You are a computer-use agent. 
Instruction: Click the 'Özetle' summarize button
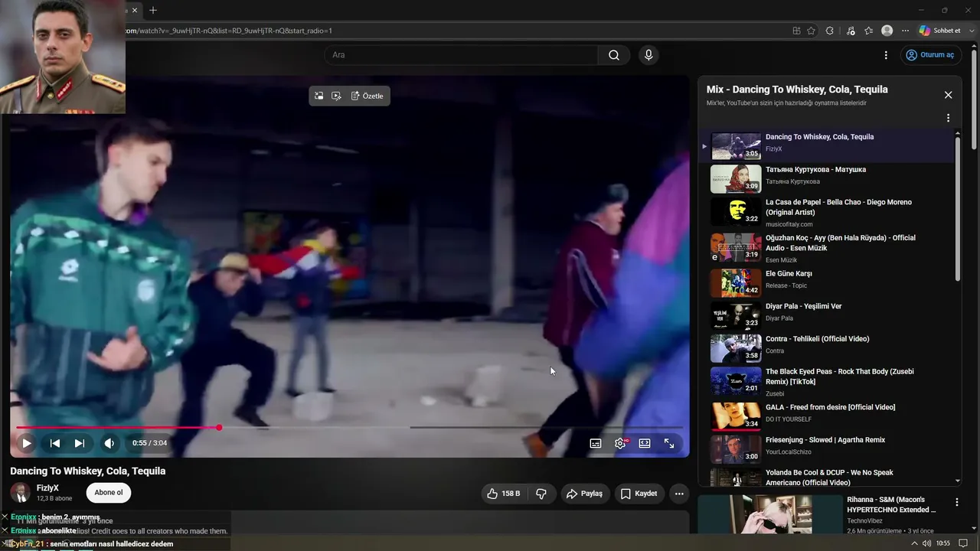pos(367,96)
